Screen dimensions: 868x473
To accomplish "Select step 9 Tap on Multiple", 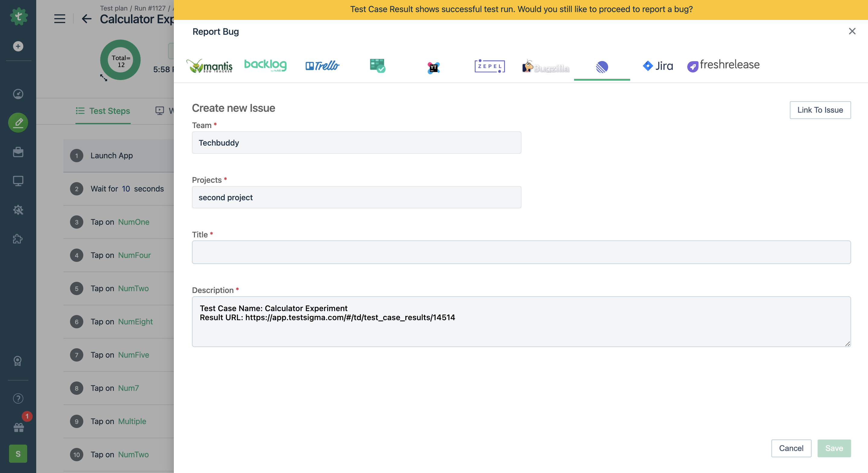I will 119,421.
